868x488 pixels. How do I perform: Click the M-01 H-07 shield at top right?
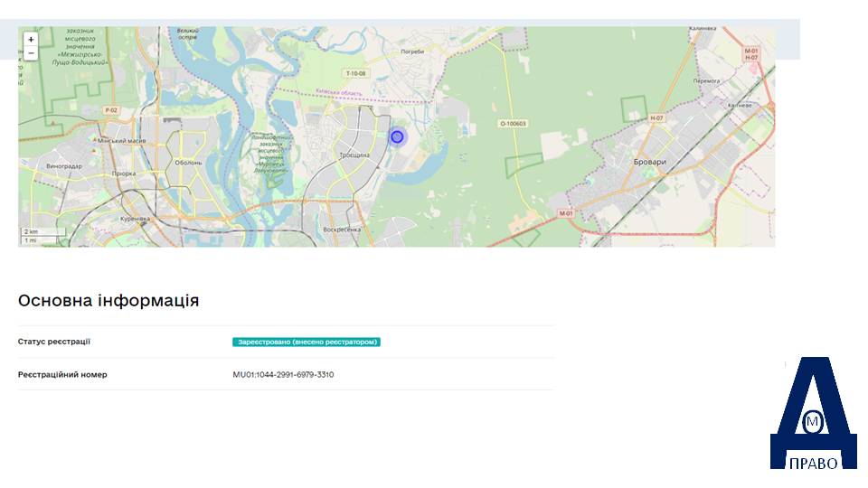point(751,54)
